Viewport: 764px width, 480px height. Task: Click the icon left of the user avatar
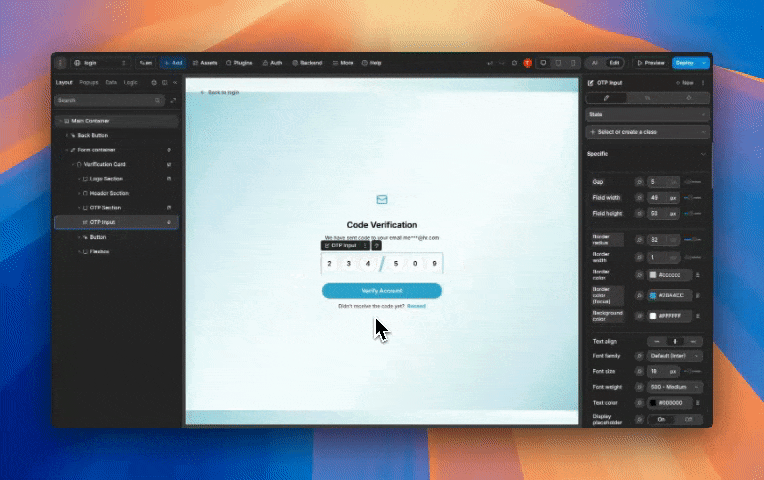coord(515,63)
